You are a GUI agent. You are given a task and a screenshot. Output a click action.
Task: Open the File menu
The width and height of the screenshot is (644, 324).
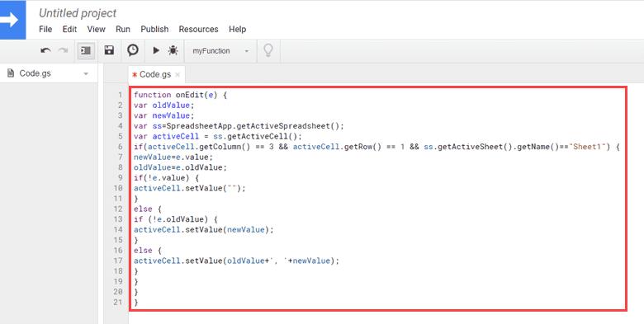[45, 29]
